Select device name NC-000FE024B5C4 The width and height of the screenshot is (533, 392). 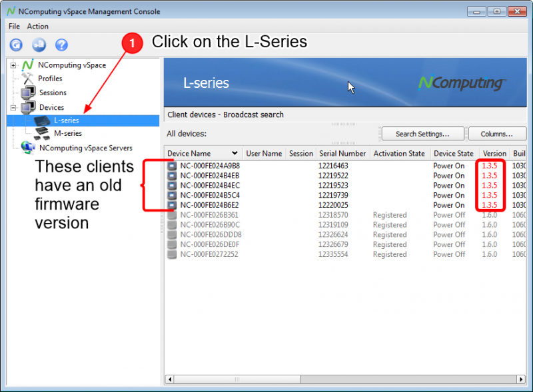click(x=210, y=195)
